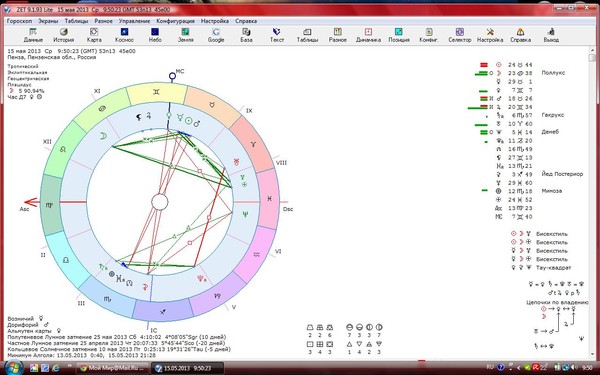Click the yellow Gemini zodiac segment
This screenshot has width=600, height=375.
157,93
